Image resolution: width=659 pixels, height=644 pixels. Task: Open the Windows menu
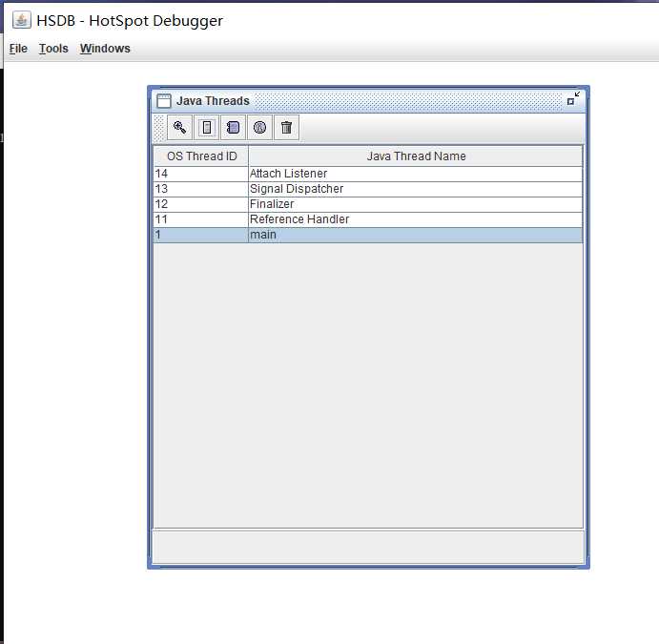pos(105,49)
